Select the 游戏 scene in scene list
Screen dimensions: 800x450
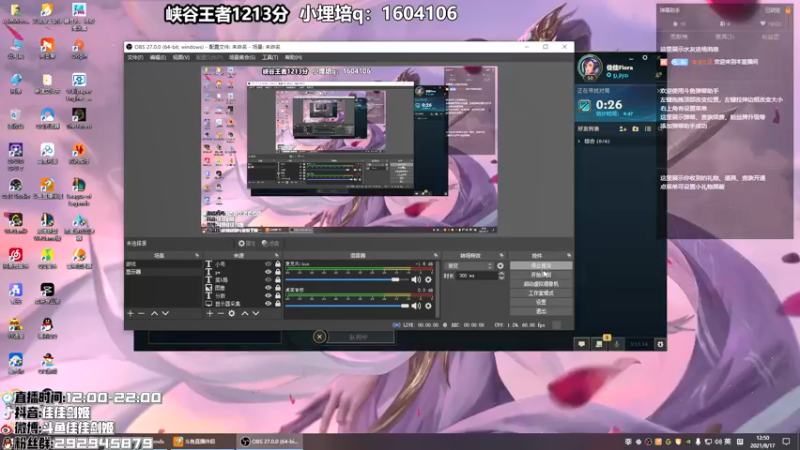[163, 264]
